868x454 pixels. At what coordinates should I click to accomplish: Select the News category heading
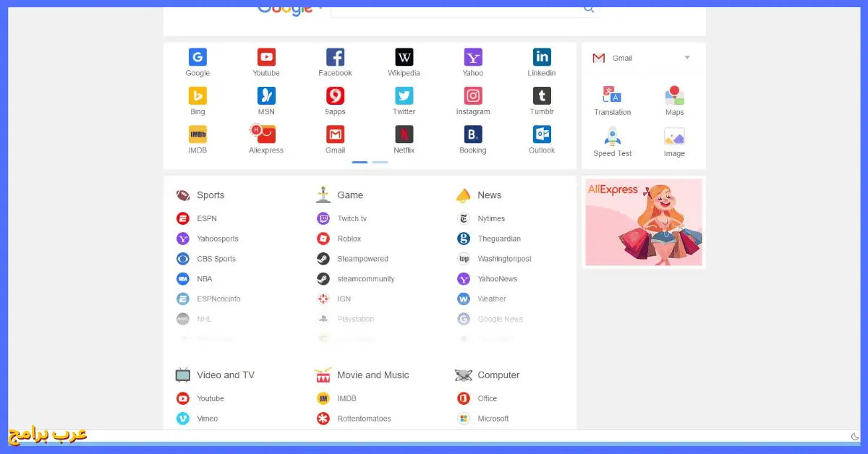click(x=489, y=195)
